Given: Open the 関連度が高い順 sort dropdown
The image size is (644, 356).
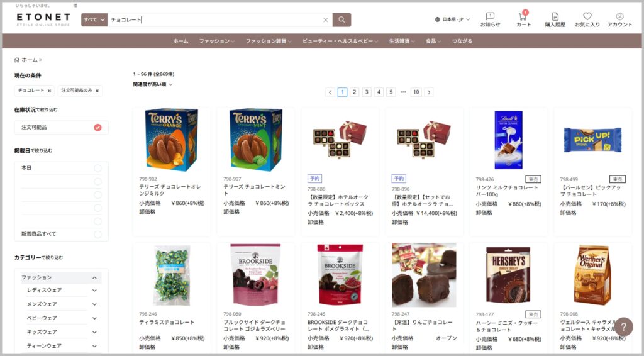Looking at the screenshot, I should 153,84.
